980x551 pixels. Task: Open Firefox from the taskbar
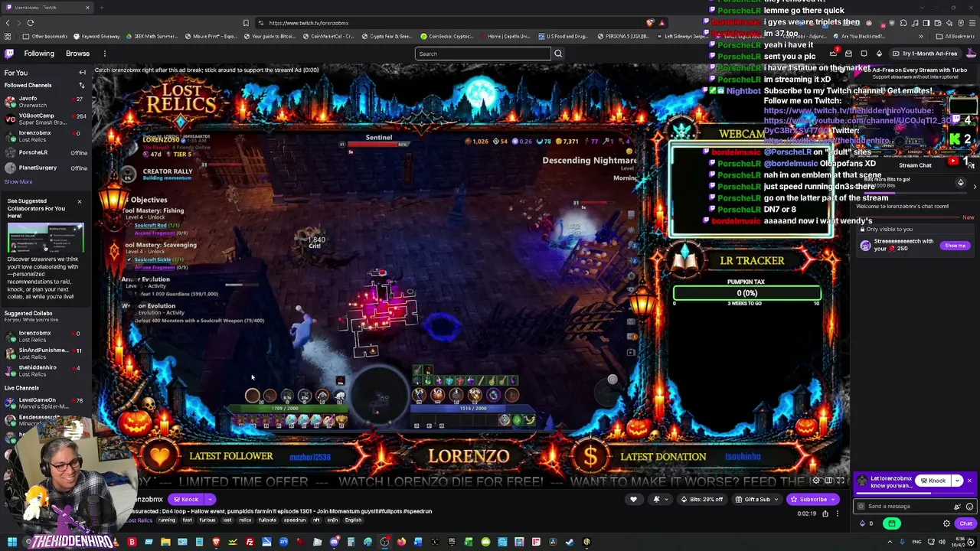401,542
